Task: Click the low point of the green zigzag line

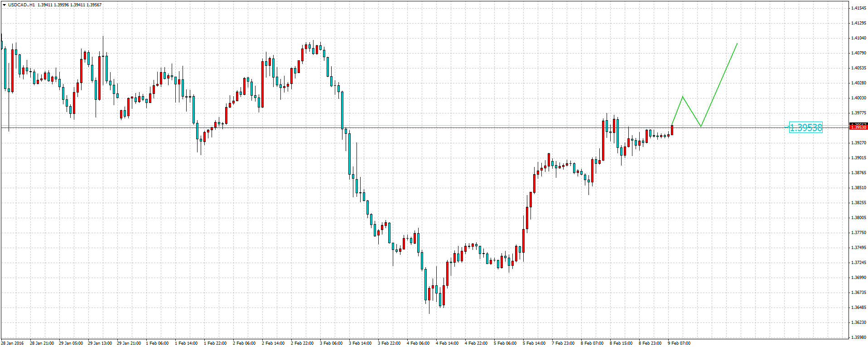Action: click(x=701, y=126)
